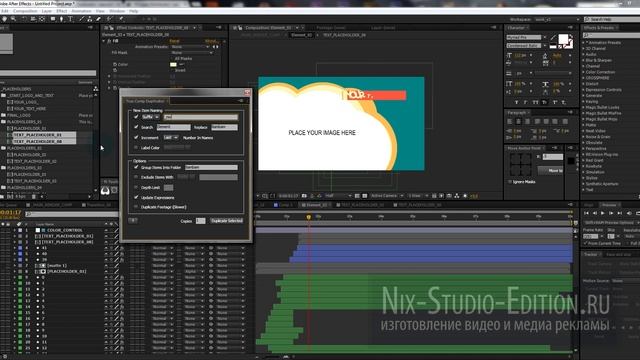The height and width of the screenshot is (360, 640).
Task: Click Character panel fill color swatch
Action: pos(563,39)
